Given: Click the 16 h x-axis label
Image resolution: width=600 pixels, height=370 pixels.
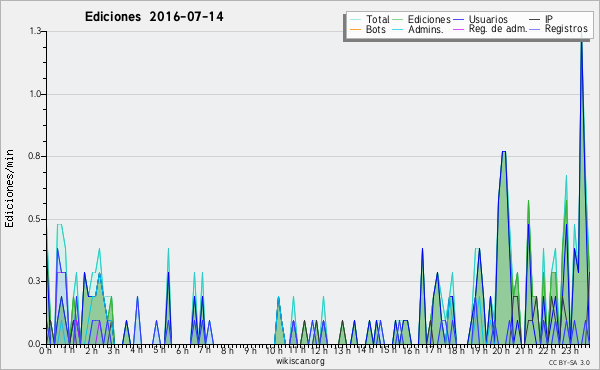Looking at the screenshot, I should [x=410, y=351].
